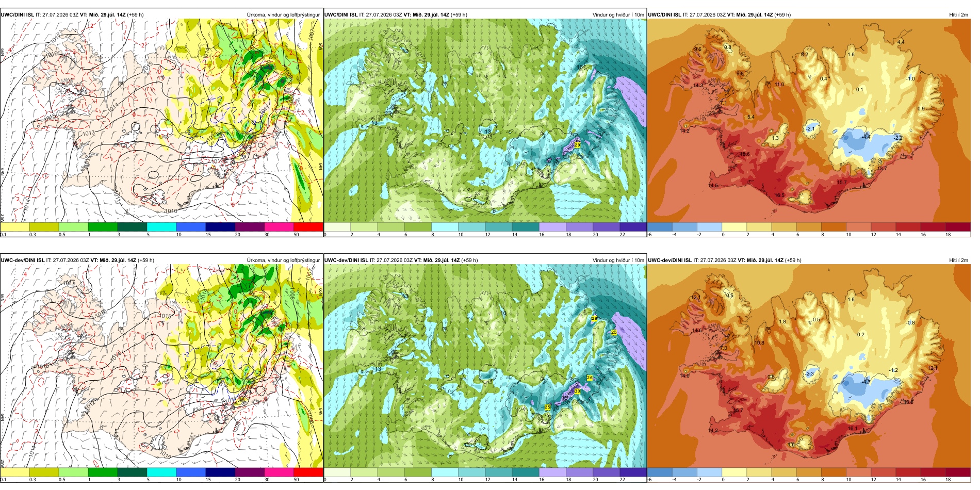Click the 16.5 temperature value on UWC temperature map
This screenshot has height=490, width=980.
coord(779,195)
